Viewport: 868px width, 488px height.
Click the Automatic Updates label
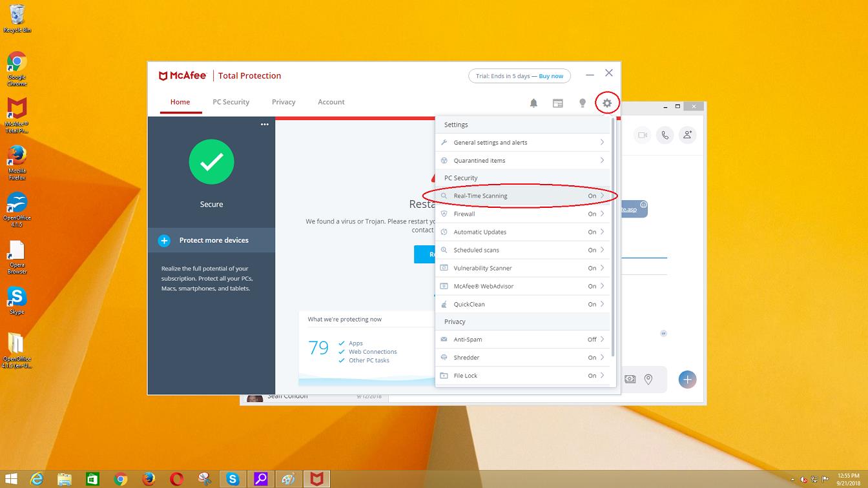click(x=480, y=232)
